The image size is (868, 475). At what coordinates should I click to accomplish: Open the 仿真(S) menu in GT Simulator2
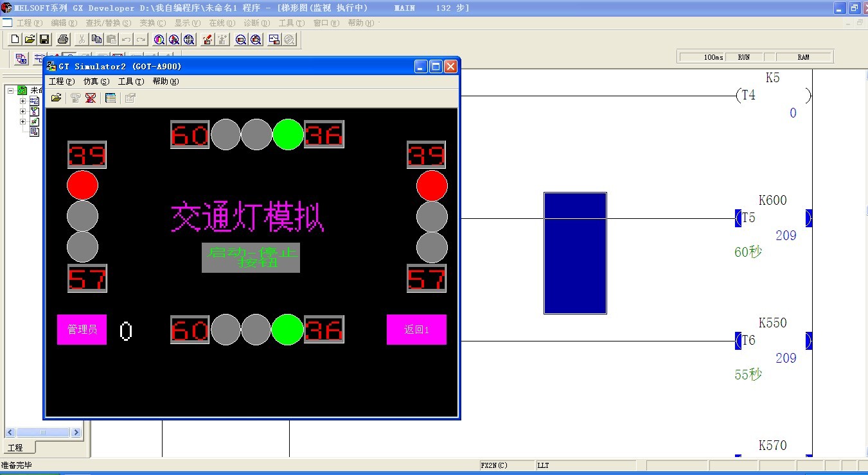(x=96, y=82)
